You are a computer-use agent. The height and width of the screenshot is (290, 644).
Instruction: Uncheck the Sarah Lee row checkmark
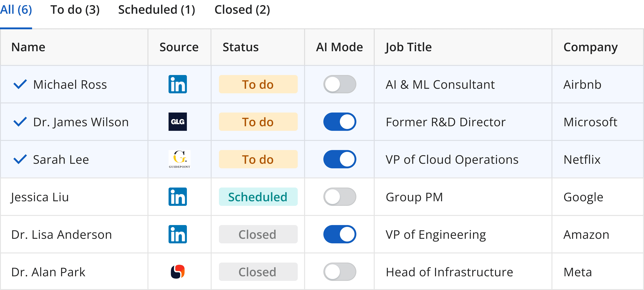(20, 159)
